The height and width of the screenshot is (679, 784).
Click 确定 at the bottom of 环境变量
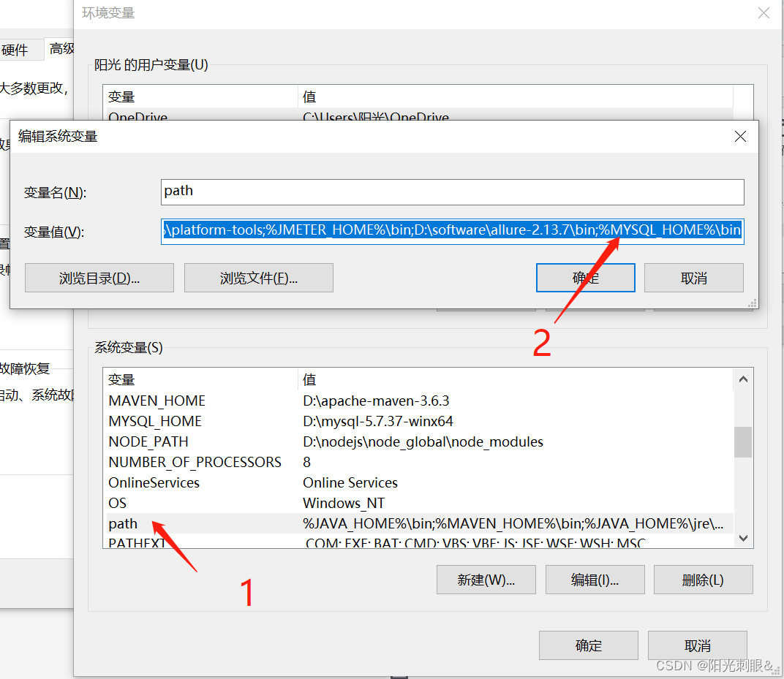point(588,645)
